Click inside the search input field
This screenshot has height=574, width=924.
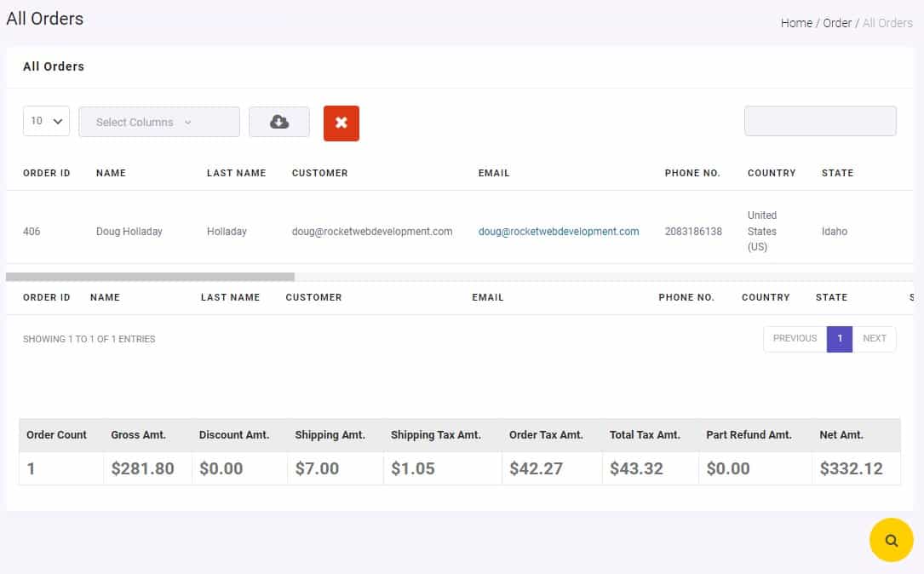tap(820, 120)
